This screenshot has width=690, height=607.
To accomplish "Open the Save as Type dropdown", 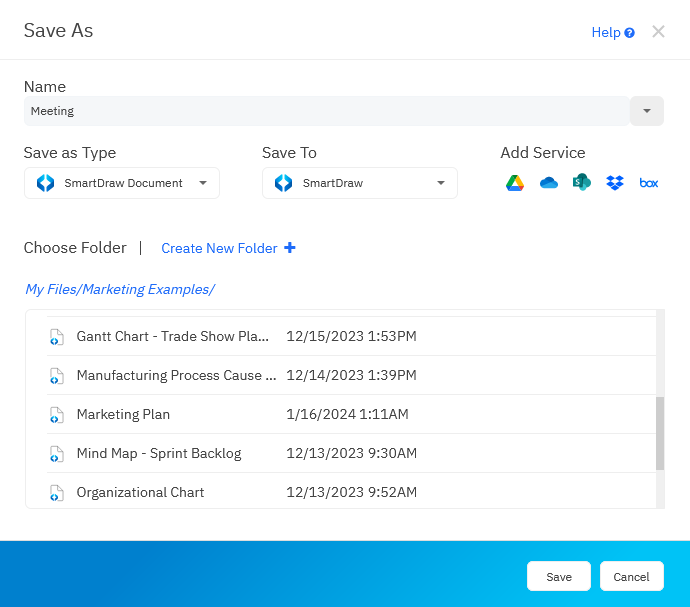I will tap(122, 183).
